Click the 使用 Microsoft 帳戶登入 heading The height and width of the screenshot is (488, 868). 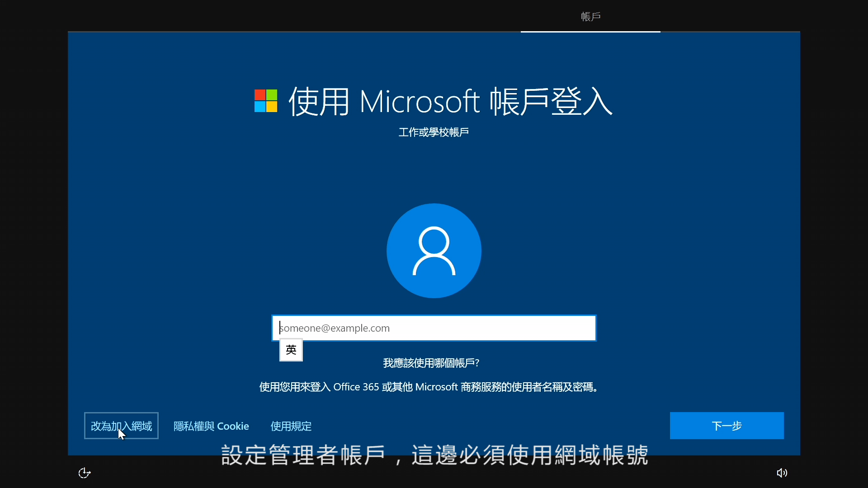click(451, 101)
